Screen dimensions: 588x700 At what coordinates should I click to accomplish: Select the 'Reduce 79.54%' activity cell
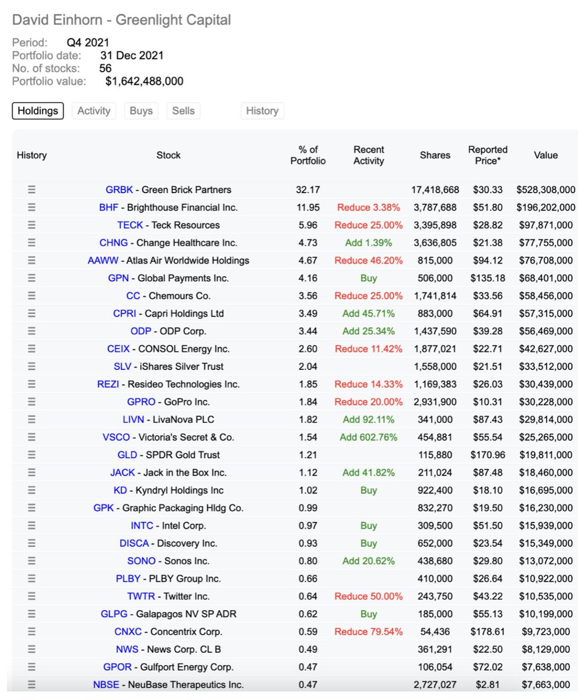[369, 631]
